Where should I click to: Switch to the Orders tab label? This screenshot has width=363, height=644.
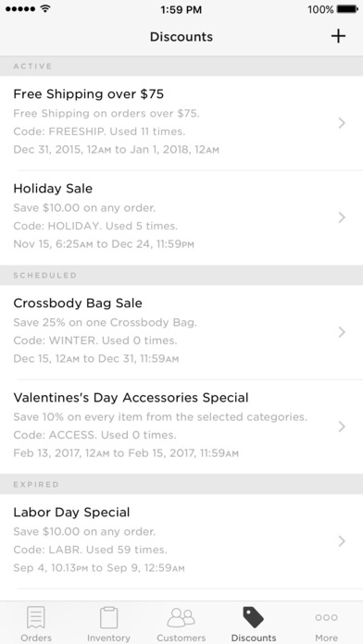36,638
